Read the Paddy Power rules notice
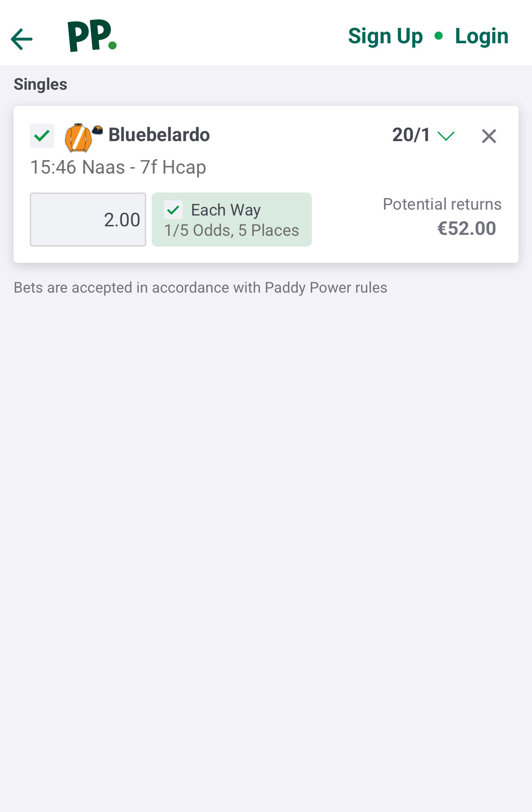 [200, 288]
